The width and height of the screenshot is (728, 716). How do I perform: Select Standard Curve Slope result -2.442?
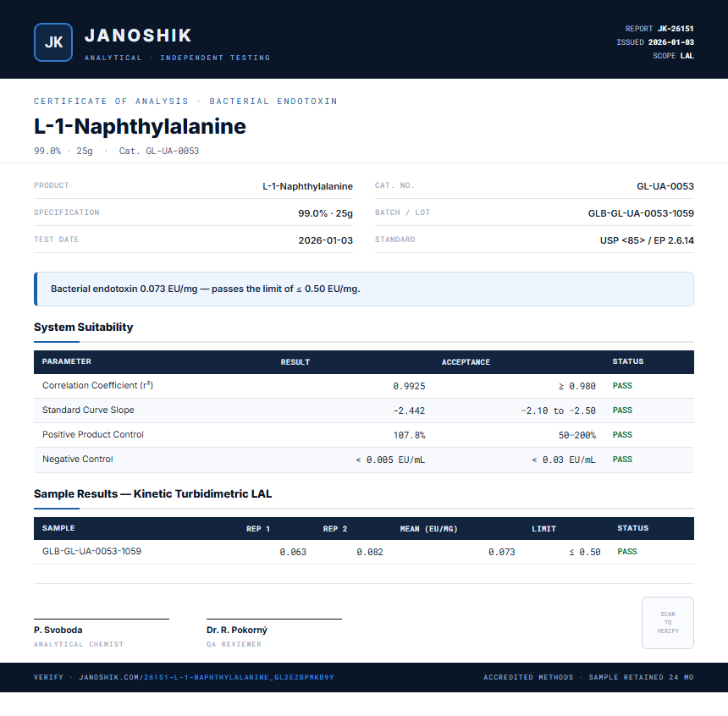409,411
